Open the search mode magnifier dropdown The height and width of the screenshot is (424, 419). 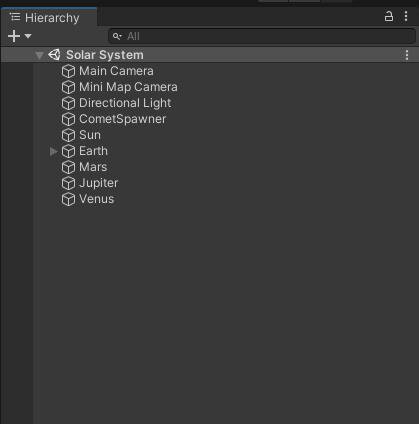[x=117, y=36]
